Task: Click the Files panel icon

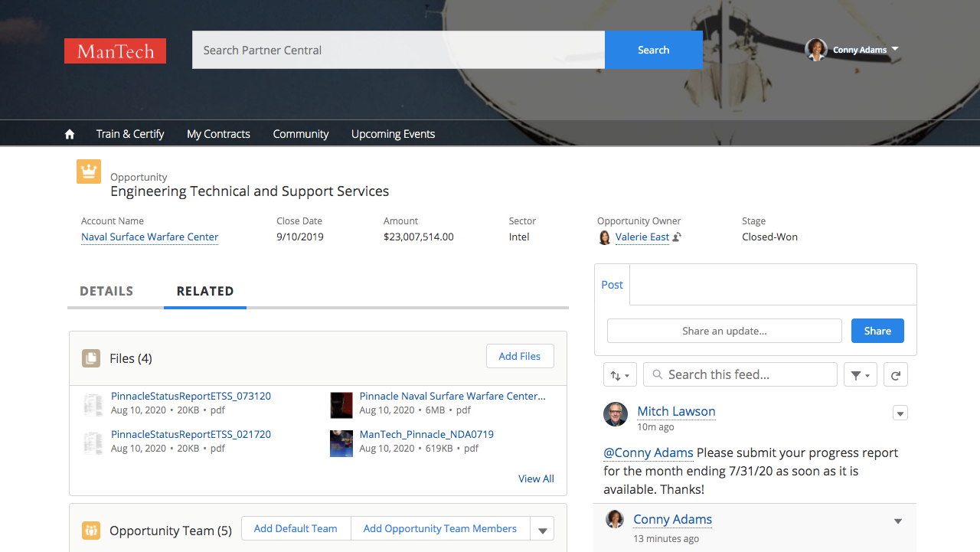Action: pyautogui.click(x=92, y=358)
